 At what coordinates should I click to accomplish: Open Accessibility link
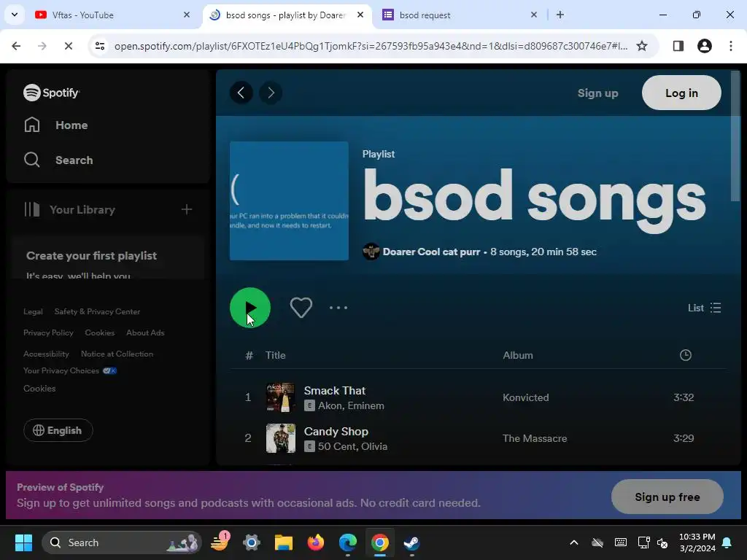point(46,354)
